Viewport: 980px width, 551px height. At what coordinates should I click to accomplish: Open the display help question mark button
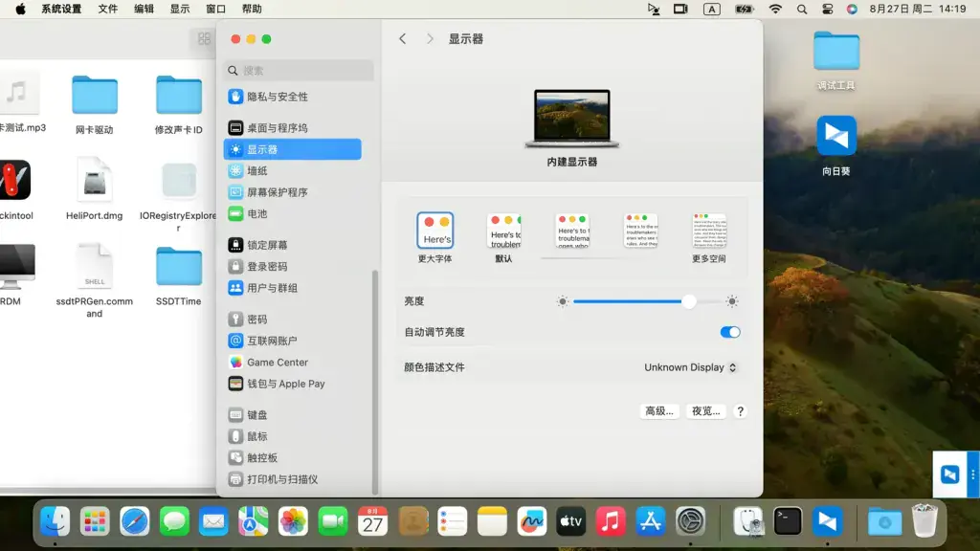click(x=740, y=411)
